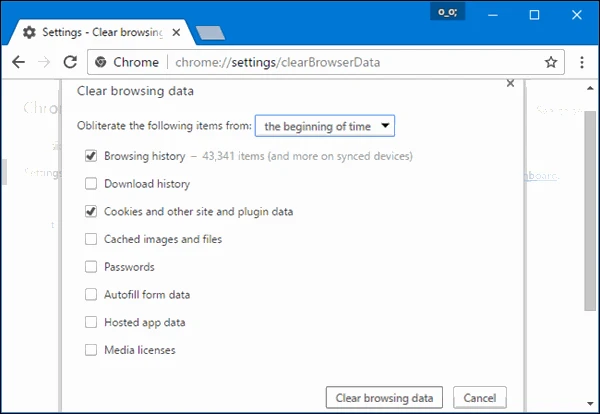The height and width of the screenshot is (414, 600).
Task: Maximize the Chrome window
Action: click(534, 15)
